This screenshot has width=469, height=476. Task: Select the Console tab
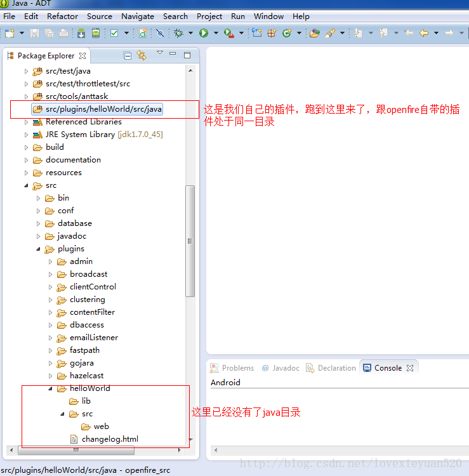point(383,368)
